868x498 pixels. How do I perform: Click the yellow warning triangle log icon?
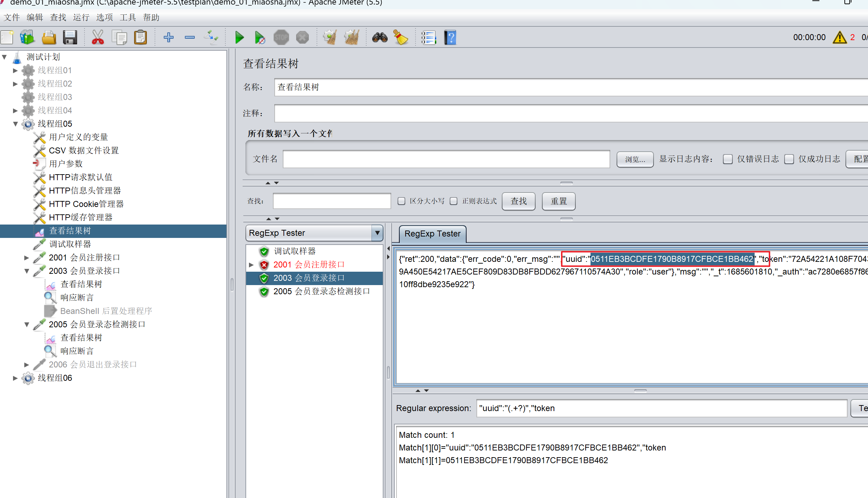(x=839, y=37)
